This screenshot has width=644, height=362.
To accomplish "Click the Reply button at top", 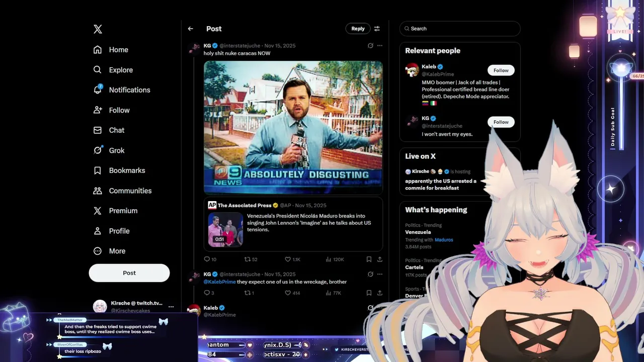I will point(358,29).
